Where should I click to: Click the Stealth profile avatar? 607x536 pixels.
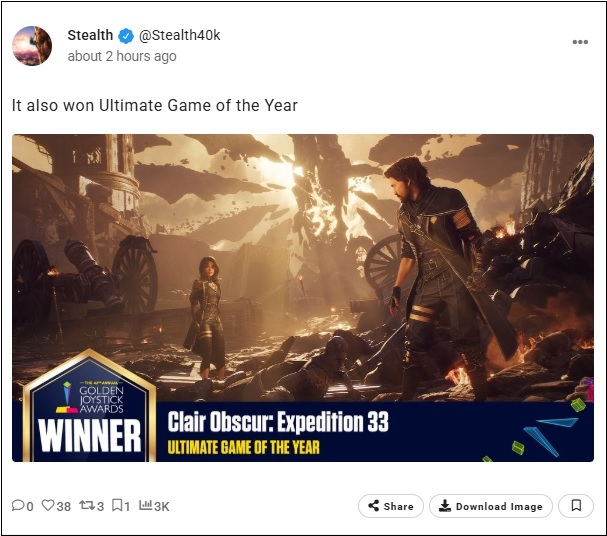[x=32, y=45]
